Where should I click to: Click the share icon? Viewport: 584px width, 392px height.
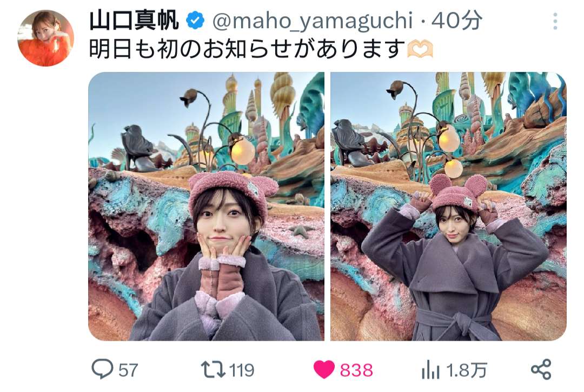click(x=541, y=369)
